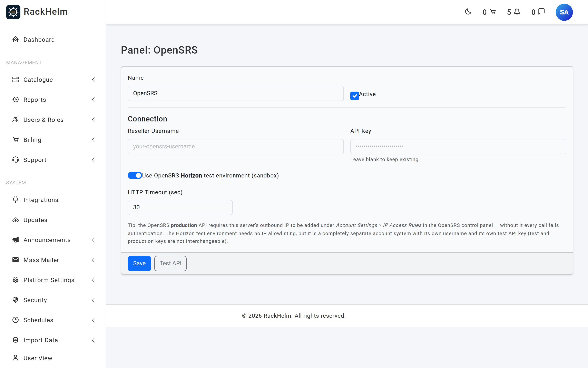Click the Dashboard home icon
The width and height of the screenshot is (588, 368).
[x=16, y=39]
